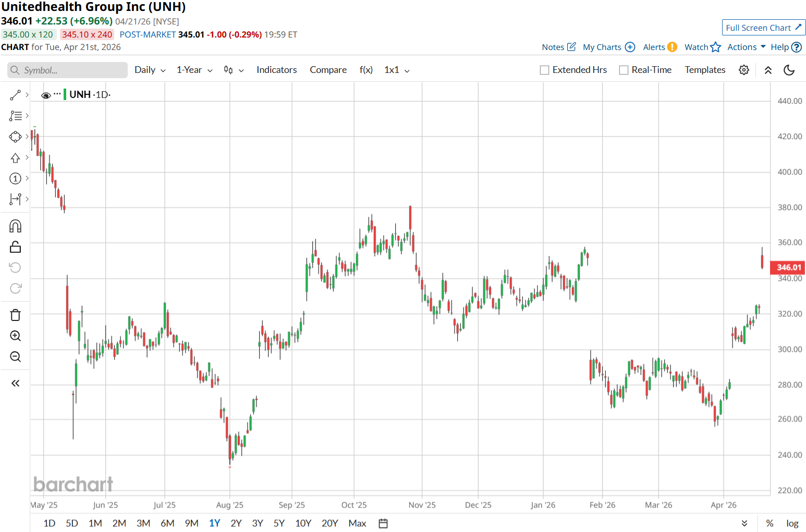Enable the Real-Time checkbox

tap(624, 70)
